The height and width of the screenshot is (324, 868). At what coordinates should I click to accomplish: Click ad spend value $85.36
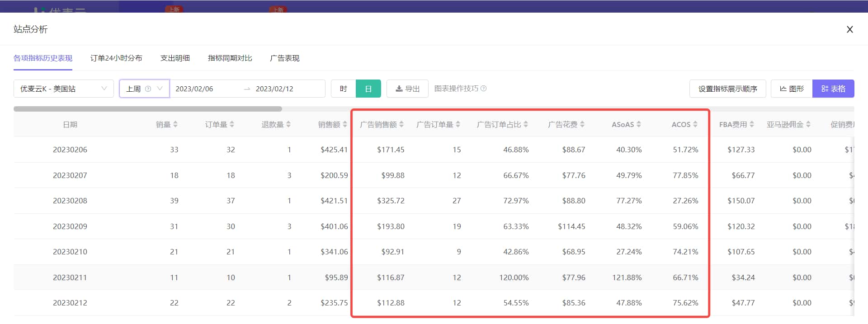(574, 303)
